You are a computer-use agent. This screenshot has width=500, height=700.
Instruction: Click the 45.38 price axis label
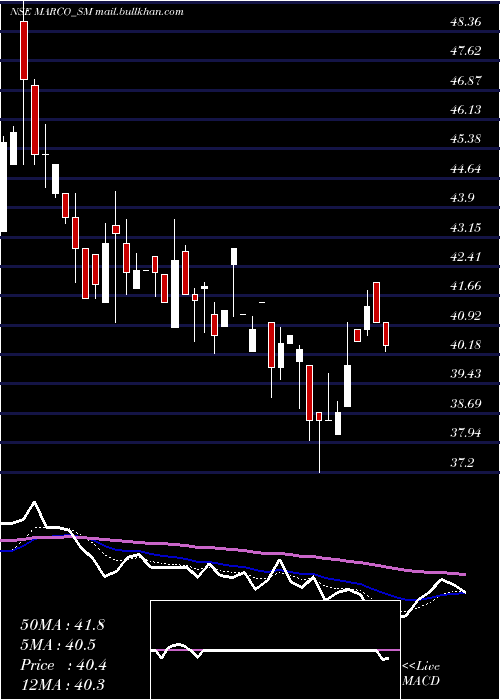(x=466, y=139)
